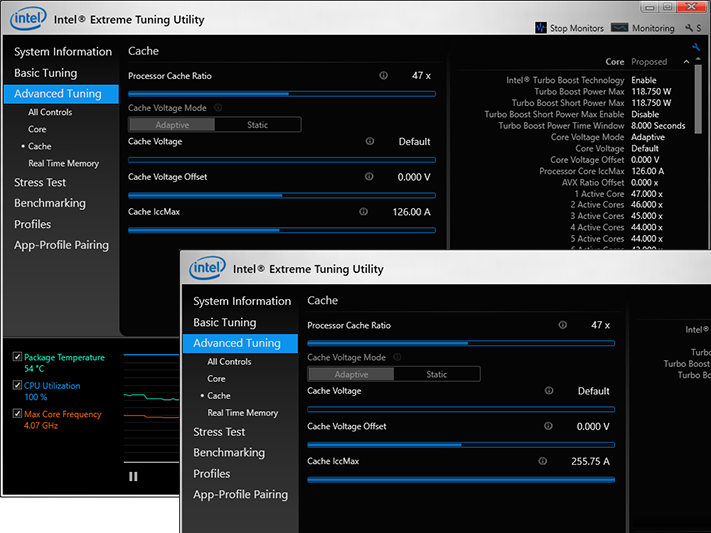The width and height of the screenshot is (711, 533).
Task: Select Adaptive cache voltage mode in back window
Action: [172, 125]
